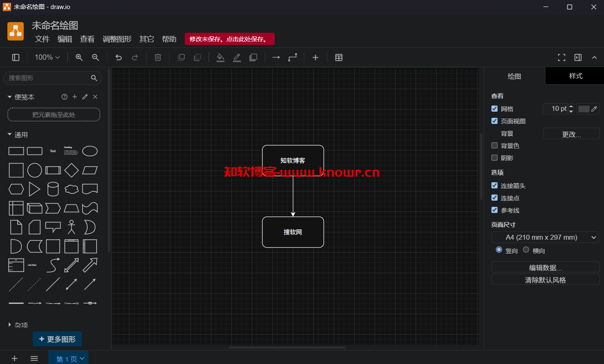Viewport: 604px width, 364px height.
Task: Open the 100% zoom level dropdown
Action: point(47,58)
